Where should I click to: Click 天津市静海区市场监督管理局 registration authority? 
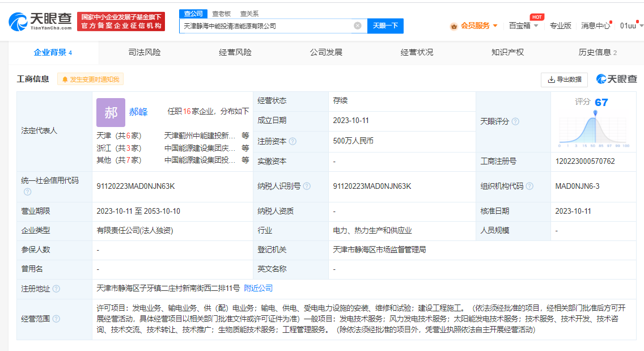click(379, 249)
